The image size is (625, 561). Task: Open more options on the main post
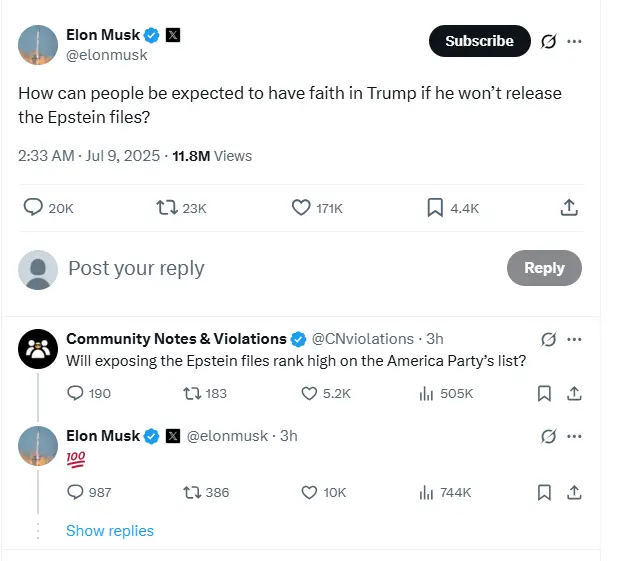click(574, 42)
